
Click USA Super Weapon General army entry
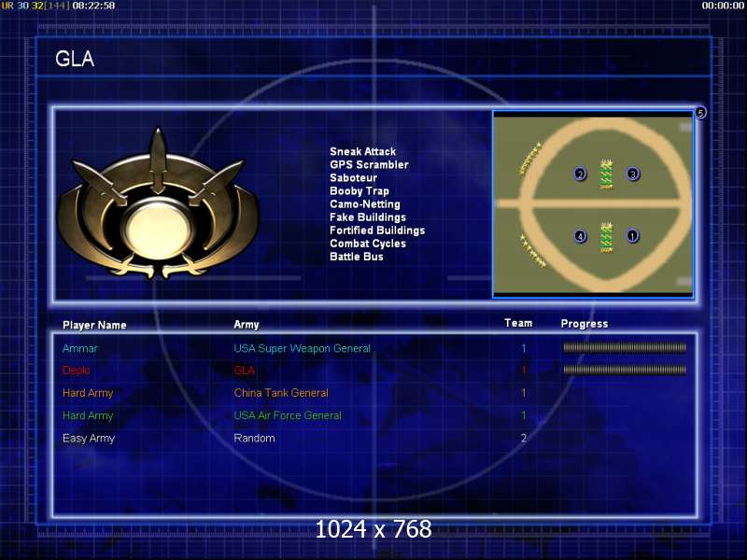(x=302, y=348)
